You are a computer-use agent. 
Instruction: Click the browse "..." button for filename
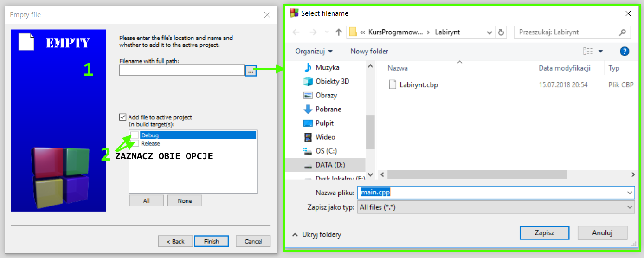pyautogui.click(x=251, y=71)
